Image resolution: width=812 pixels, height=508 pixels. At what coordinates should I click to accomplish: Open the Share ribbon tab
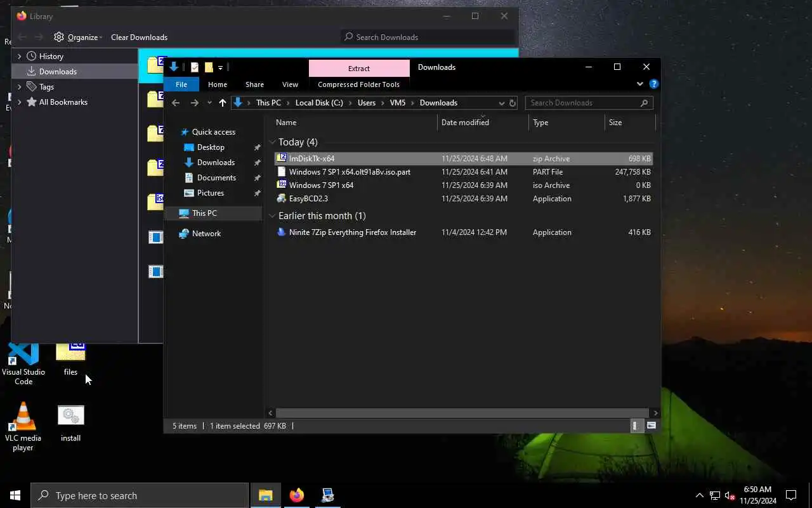click(x=254, y=84)
